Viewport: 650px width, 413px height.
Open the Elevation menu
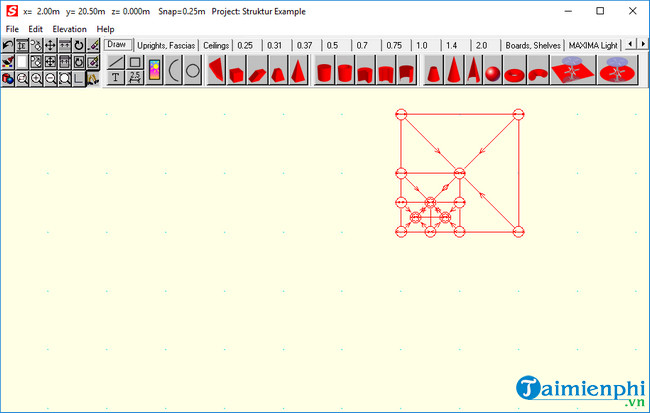point(69,29)
